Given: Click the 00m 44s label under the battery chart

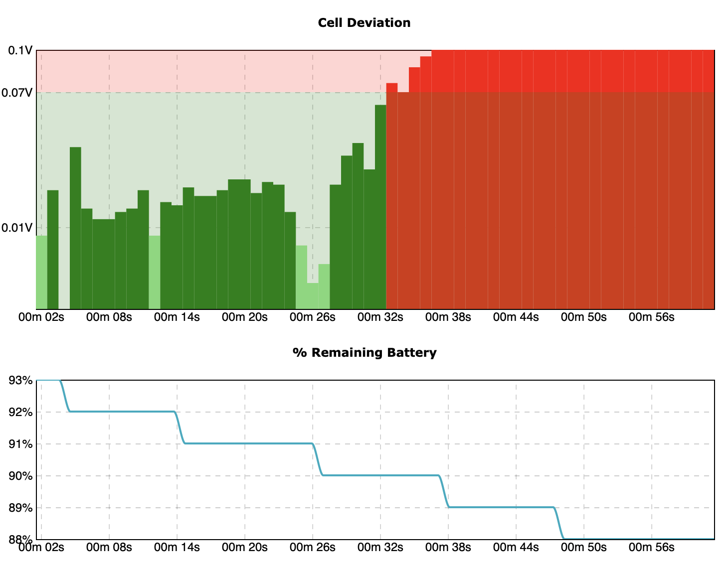Looking at the screenshot, I should coord(516,548).
